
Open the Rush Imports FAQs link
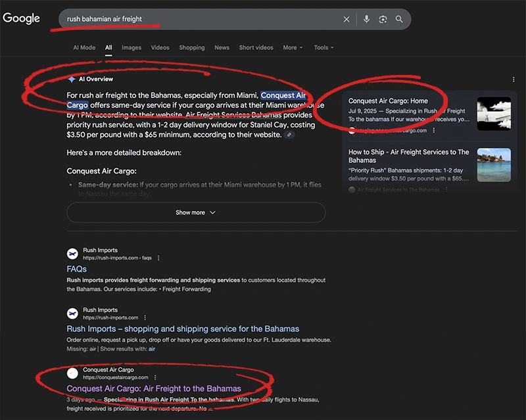76,269
